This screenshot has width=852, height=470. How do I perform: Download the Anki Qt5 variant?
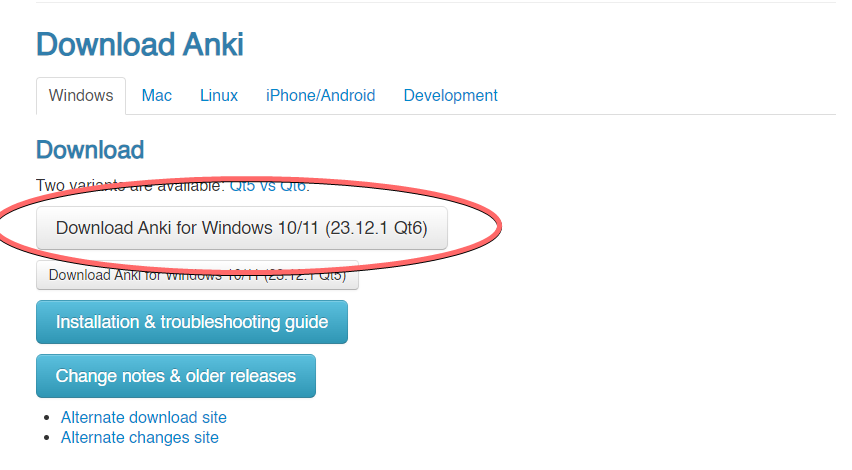coord(197,275)
